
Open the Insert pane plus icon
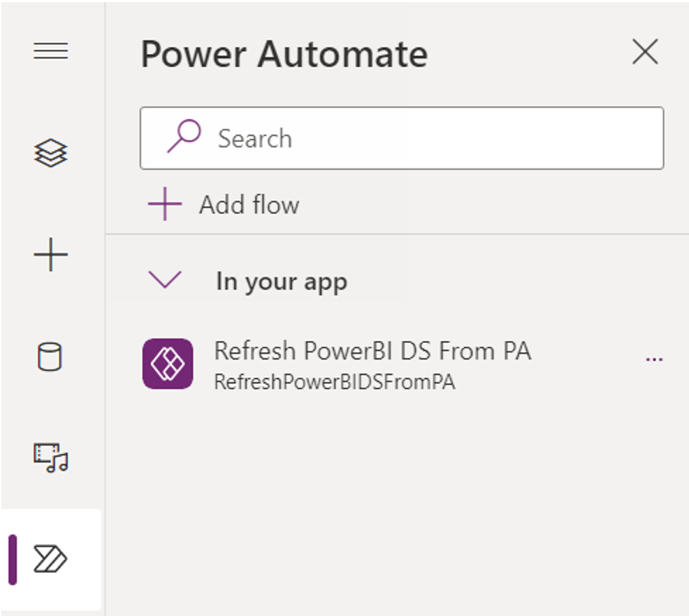tap(51, 255)
